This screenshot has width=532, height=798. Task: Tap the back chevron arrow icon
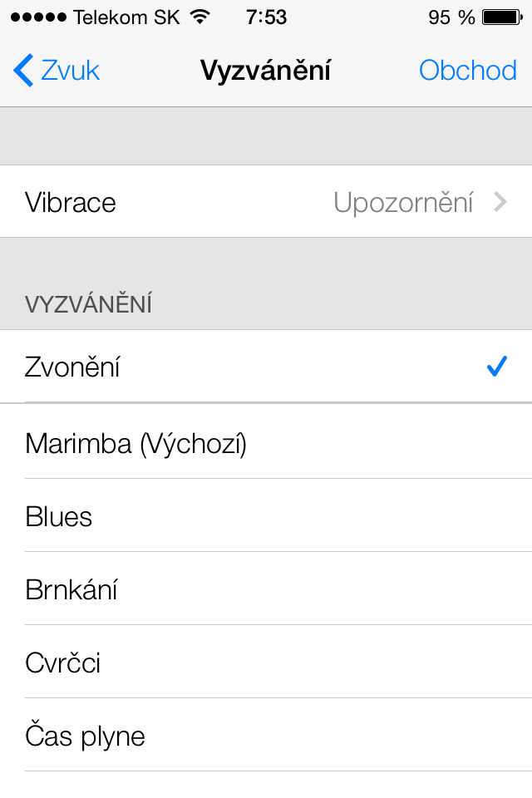23,71
